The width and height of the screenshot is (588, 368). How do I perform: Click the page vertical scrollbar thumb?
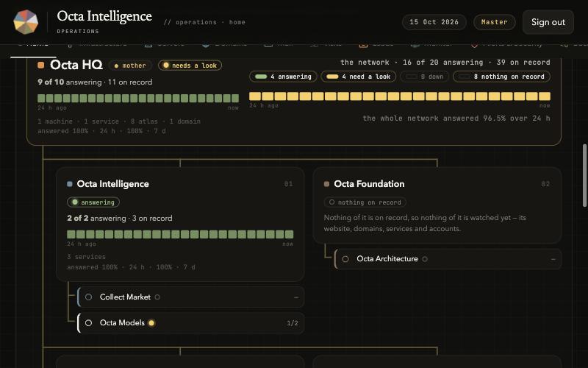click(584, 175)
